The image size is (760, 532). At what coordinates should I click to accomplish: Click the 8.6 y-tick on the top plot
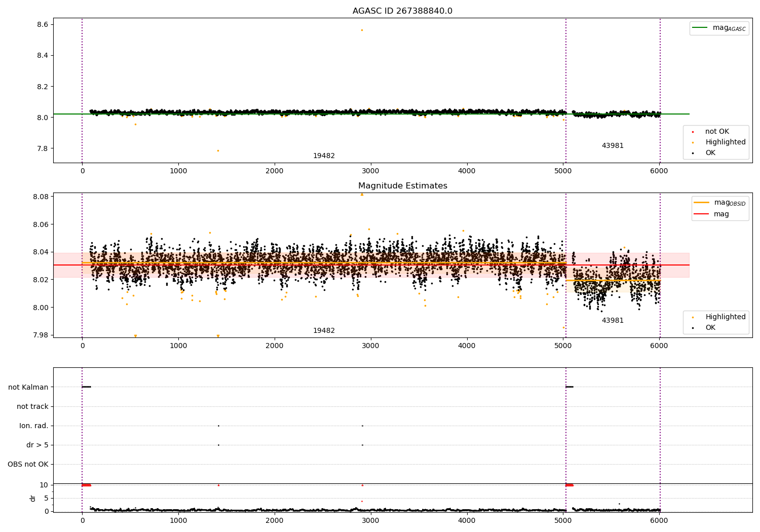pos(43,25)
